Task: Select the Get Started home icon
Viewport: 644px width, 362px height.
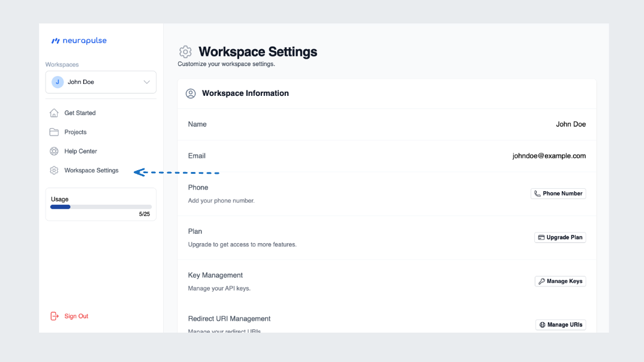Action: click(x=53, y=113)
